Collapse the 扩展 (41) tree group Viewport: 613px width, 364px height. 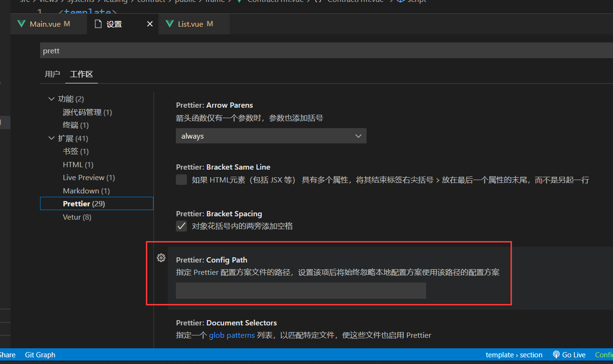(51, 139)
